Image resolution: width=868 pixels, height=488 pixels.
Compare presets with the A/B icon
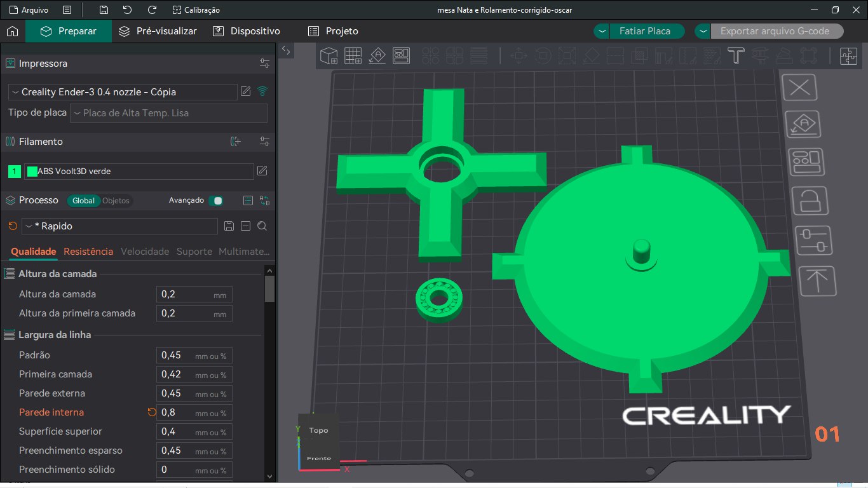click(x=265, y=201)
